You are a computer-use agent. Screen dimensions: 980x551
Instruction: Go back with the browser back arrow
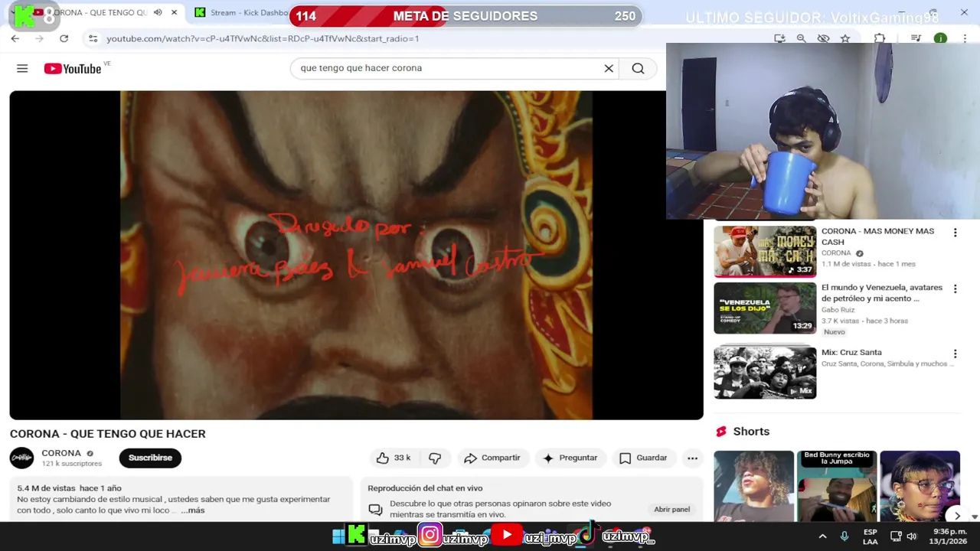(x=15, y=38)
